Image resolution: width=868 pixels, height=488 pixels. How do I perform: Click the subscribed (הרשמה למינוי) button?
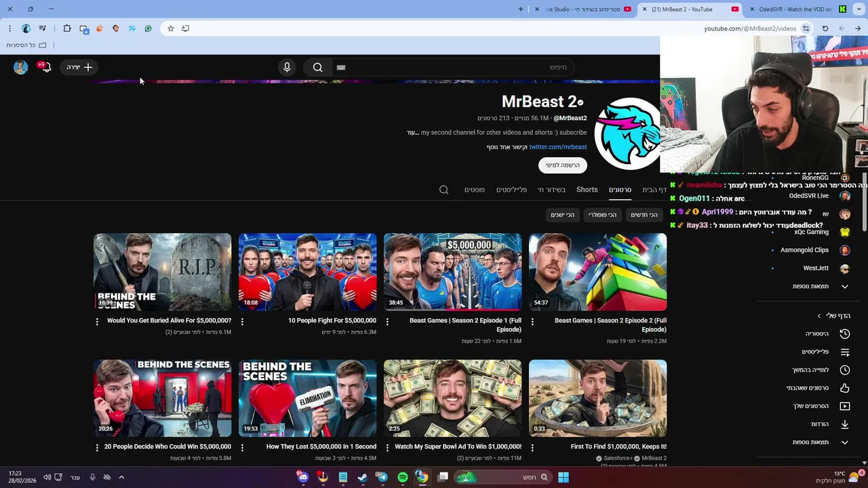[x=563, y=165]
